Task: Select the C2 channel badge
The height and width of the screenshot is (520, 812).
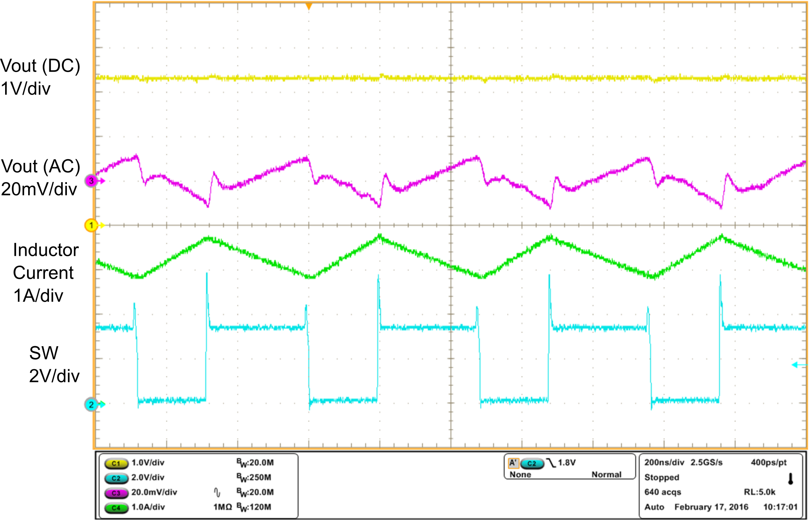Action: (x=117, y=478)
